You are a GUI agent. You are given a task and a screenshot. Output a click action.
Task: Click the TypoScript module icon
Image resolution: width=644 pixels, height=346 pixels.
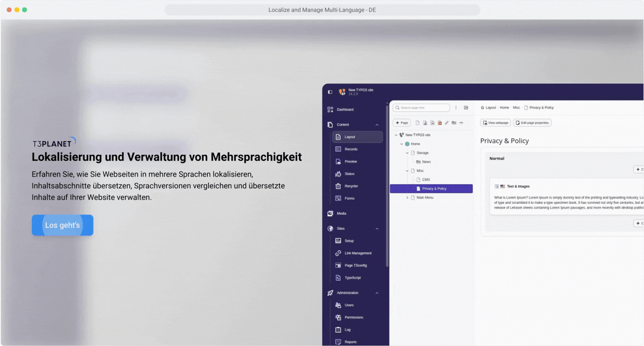pos(338,278)
